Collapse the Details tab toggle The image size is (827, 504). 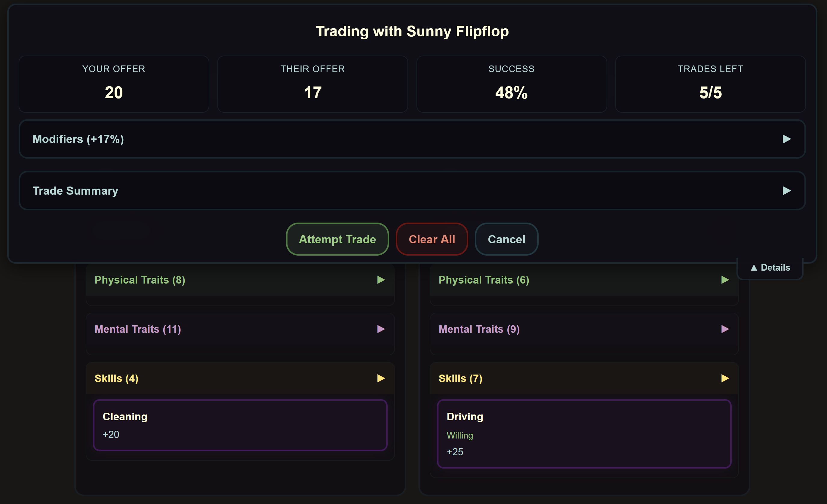pos(770,268)
